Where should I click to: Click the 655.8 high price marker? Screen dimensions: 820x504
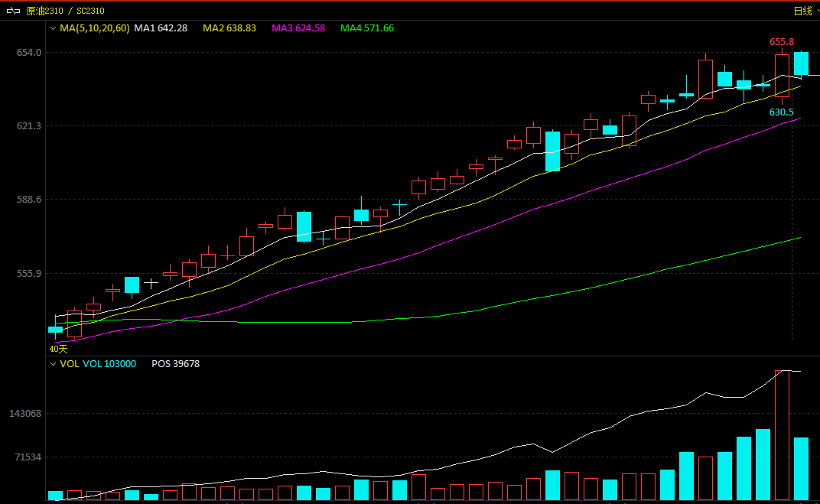click(782, 42)
